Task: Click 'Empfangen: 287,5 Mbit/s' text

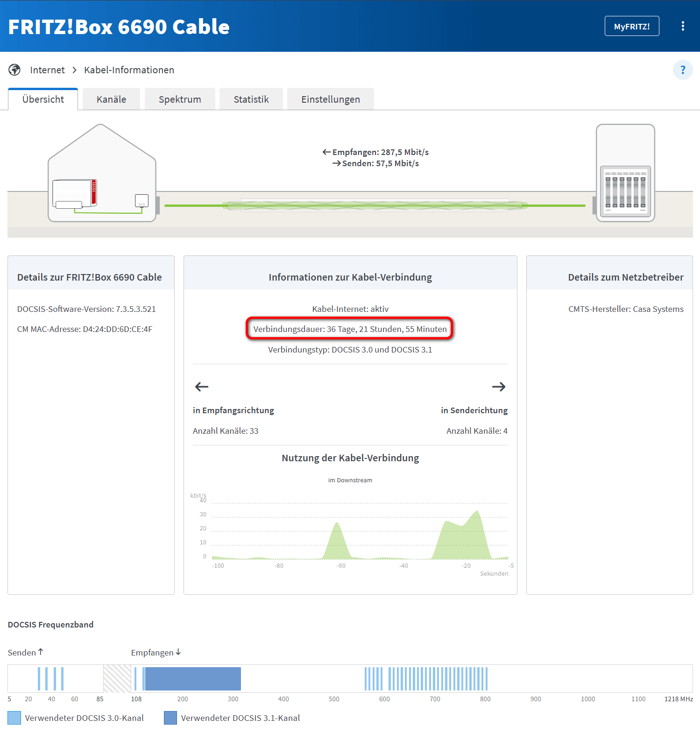Action: point(381,152)
